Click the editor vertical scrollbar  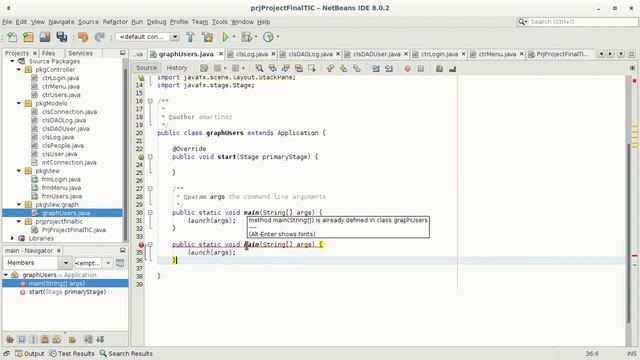click(x=629, y=210)
